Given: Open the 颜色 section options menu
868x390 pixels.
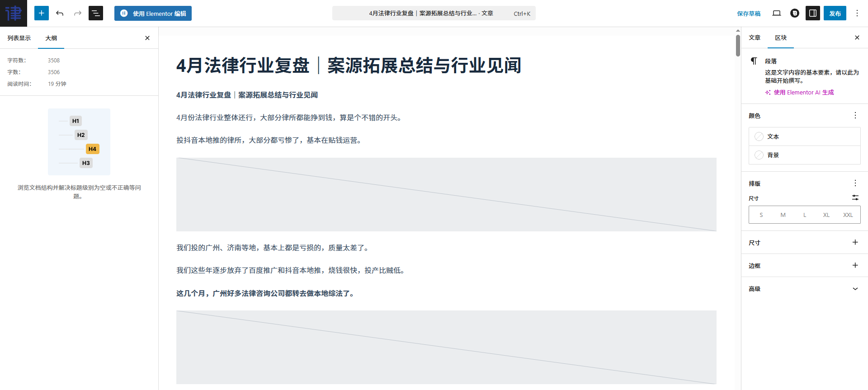Looking at the screenshot, I should (x=855, y=115).
